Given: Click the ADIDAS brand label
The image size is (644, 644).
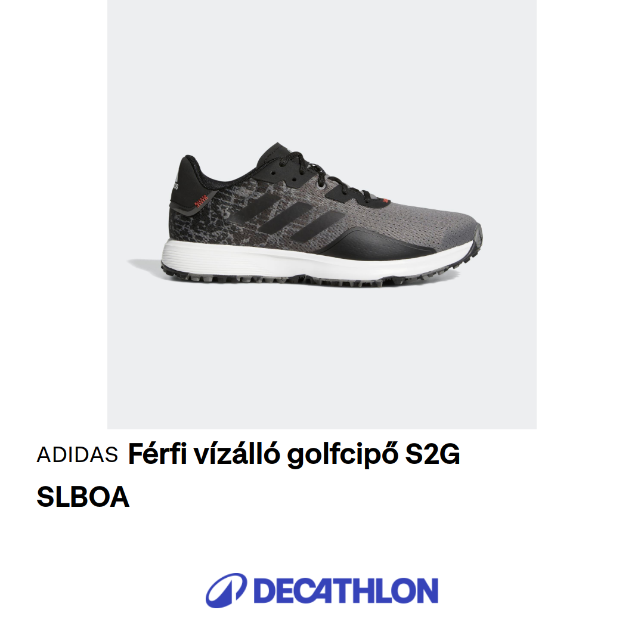Looking at the screenshot, I should pyautogui.click(x=77, y=454).
